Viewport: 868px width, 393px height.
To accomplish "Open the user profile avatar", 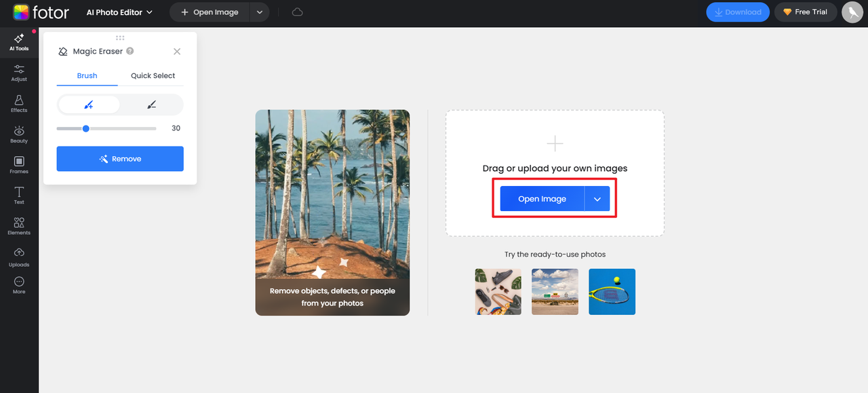I will [x=852, y=12].
